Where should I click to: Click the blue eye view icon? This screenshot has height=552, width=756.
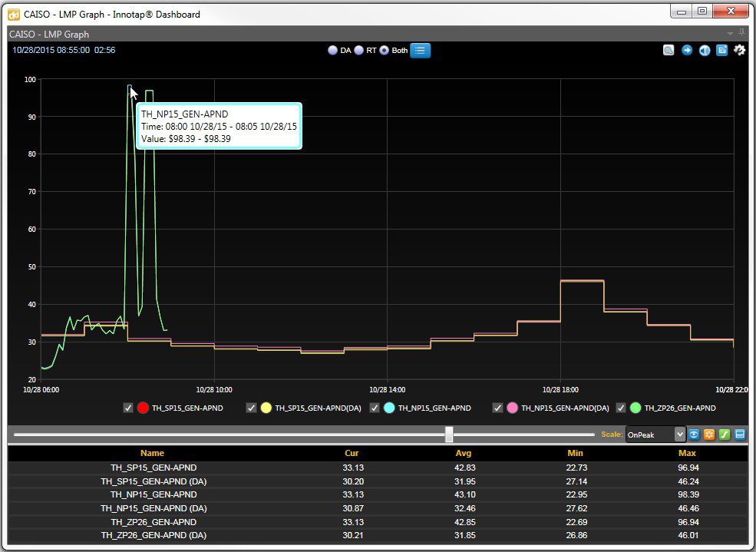click(693, 435)
